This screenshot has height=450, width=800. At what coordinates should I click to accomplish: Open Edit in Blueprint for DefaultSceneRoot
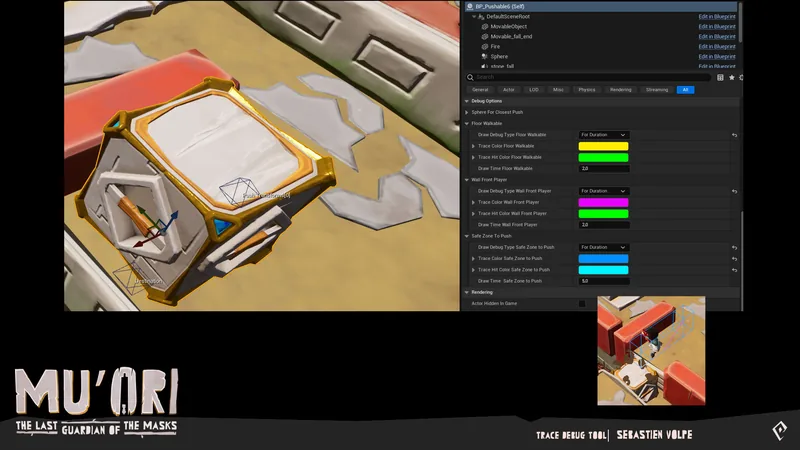[717, 16]
